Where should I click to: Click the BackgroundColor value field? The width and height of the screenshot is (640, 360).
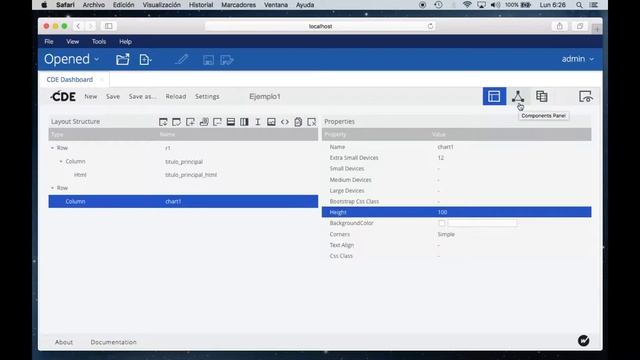pyautogui.click(x=482, y=223)
